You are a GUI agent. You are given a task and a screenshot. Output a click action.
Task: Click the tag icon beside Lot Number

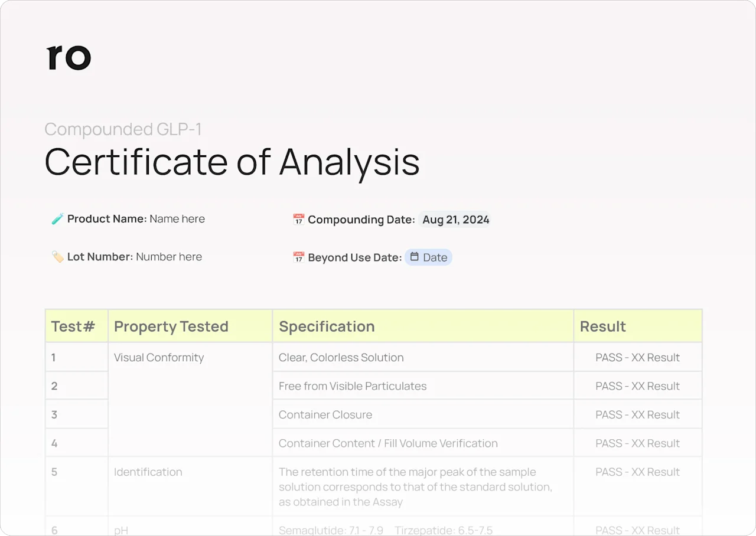tap(57, 257)
